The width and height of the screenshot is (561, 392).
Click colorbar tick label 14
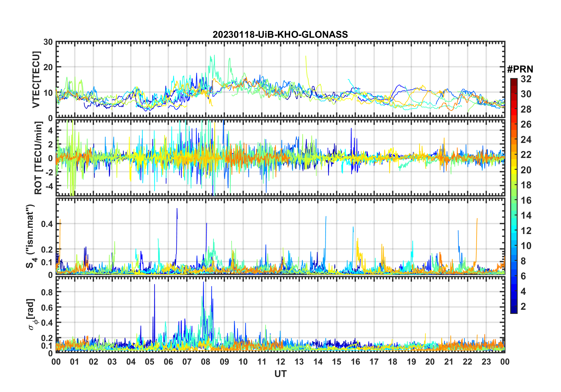point(526,215)
